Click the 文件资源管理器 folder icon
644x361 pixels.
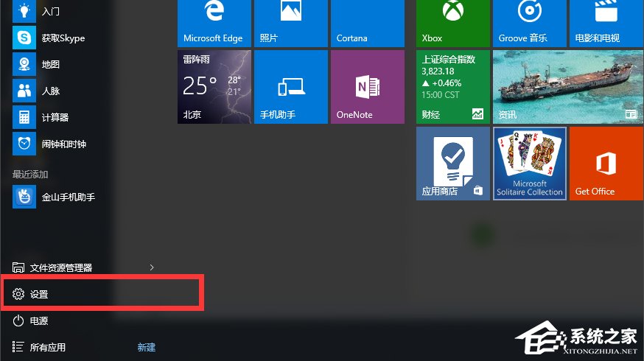[x=18, y=267]
